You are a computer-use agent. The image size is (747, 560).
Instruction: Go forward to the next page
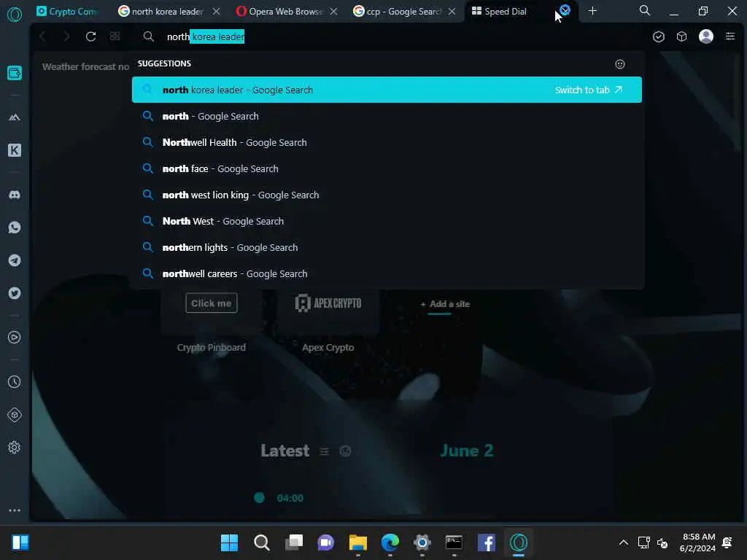66,36
